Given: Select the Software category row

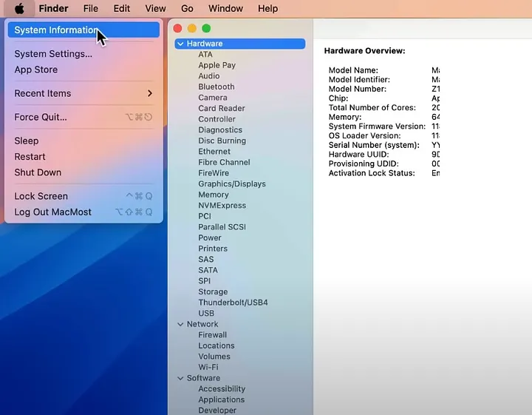Looking at the screenshot, I should 204,378.
